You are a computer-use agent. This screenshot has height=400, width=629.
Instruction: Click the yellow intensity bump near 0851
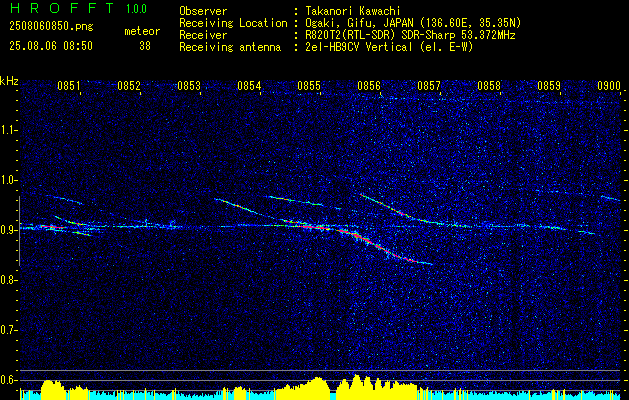tap(52, 389)
